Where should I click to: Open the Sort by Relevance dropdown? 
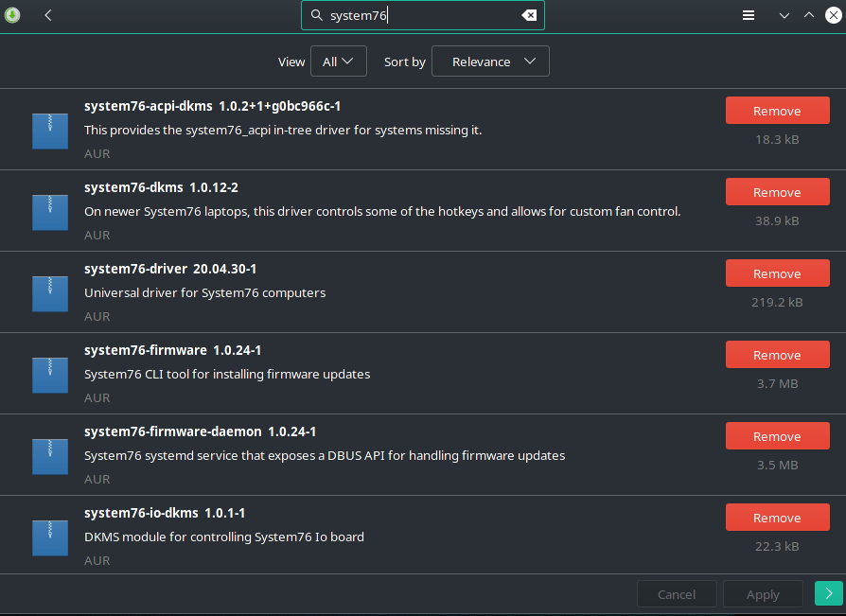[490, 62]
